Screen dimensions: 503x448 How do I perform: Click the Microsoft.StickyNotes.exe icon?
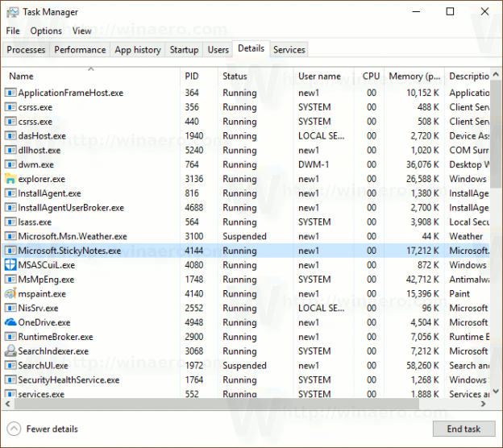click(x=10, y=251)
